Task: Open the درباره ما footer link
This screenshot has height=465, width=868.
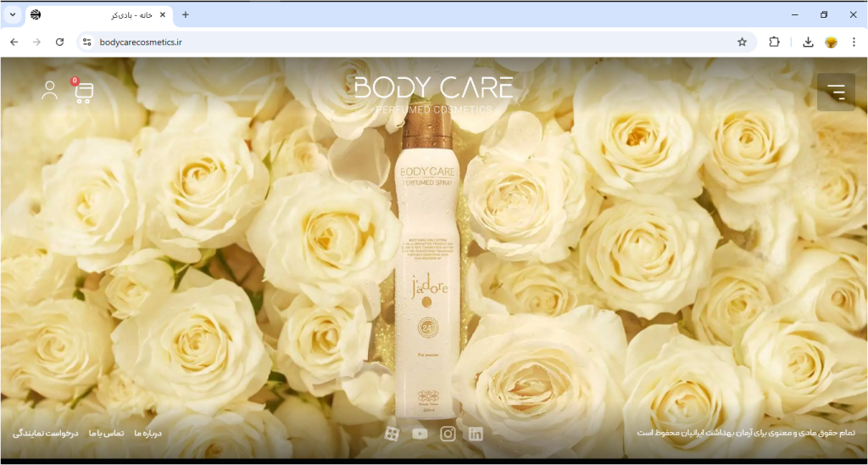Action: pyautogui.click(x=147, y=434)
